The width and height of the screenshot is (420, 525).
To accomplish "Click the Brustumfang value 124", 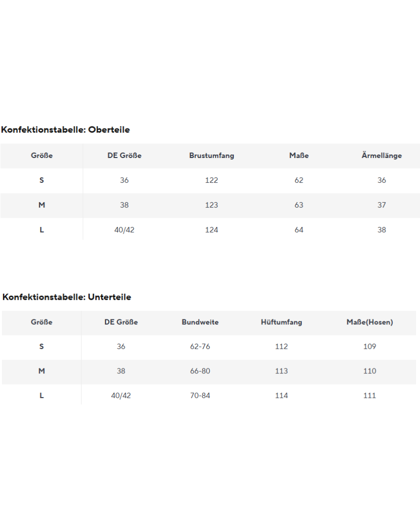I will pos(211,230).
